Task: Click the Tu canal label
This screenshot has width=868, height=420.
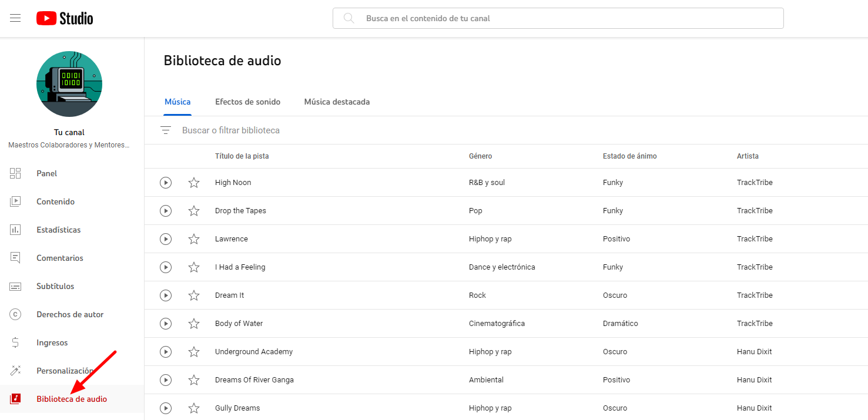Action: (69, 133)
